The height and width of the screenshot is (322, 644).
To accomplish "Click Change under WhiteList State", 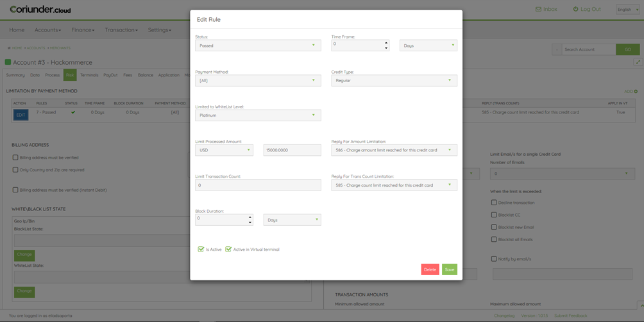I will [24, 292].
